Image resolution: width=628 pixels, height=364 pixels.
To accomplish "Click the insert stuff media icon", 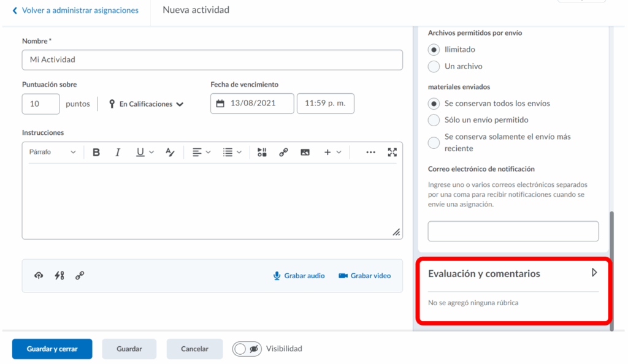I will click(262, 153).
